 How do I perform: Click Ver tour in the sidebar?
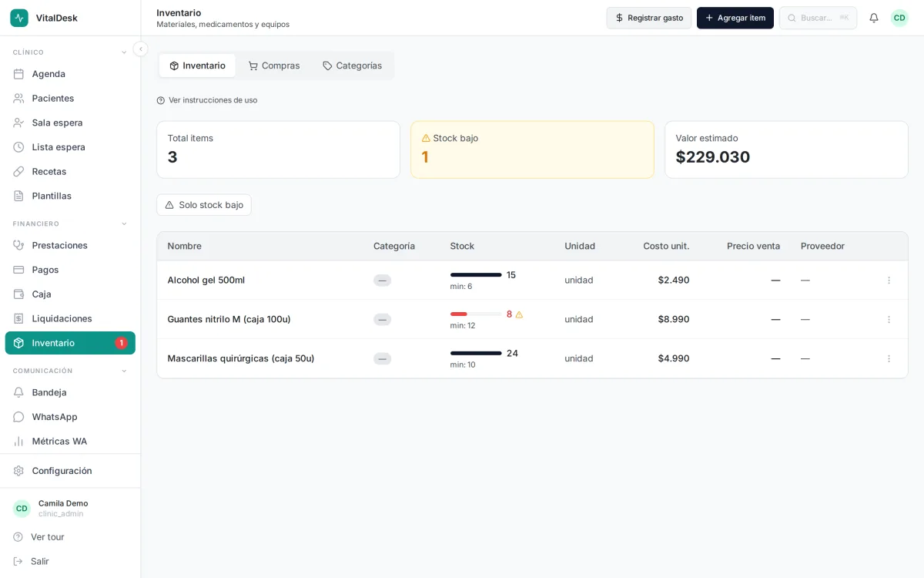point(70,537)
